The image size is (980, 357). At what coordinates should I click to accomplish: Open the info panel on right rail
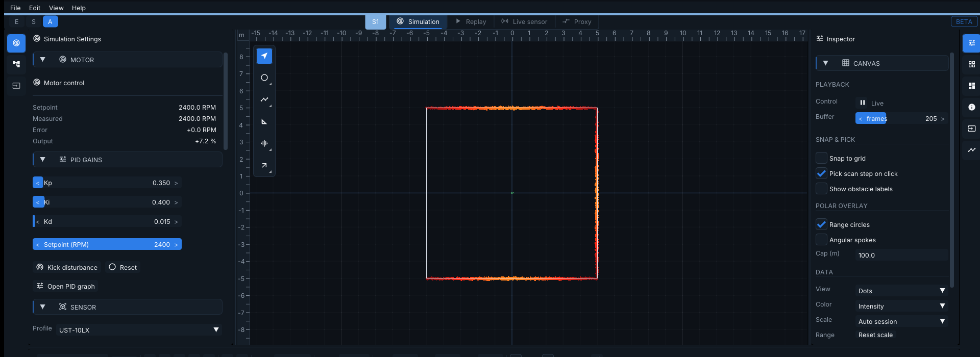pos(971,107)
